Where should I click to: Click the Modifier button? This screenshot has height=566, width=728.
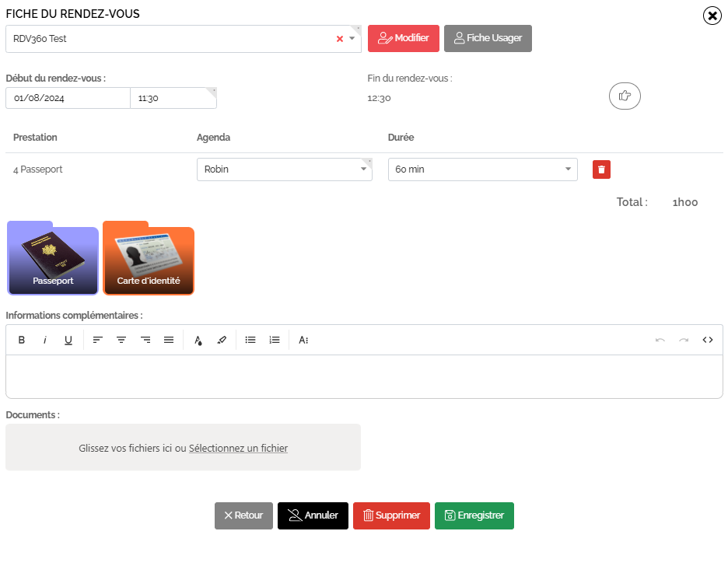[404, 39]
